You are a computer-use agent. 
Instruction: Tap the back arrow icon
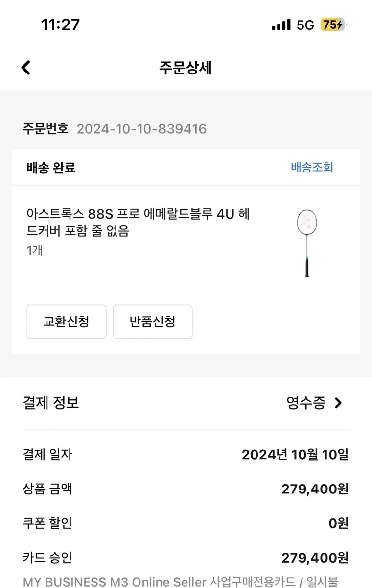tap(26, 68)
